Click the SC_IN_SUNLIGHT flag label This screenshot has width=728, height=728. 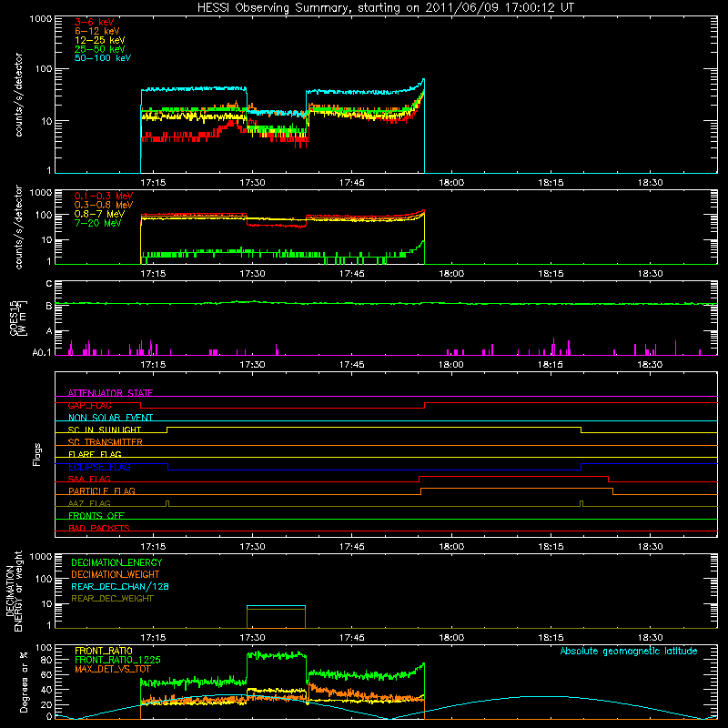click(105, 430)
